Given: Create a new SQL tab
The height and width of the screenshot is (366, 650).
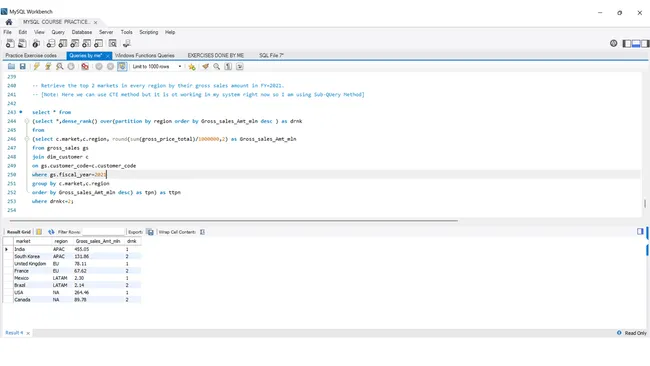Looking at the screenshot, I should coord(10,44).
